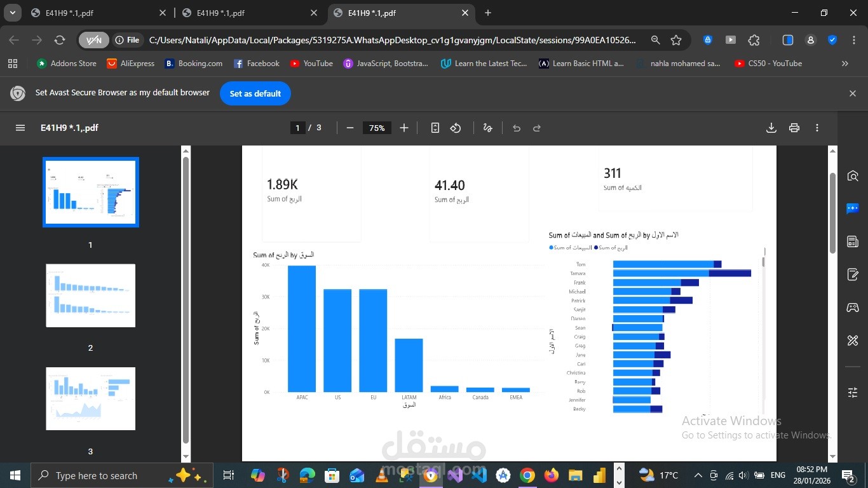Switch to the middle E41H9 PDF tab
This screenshot has width=868, height=488.
pyautogui.click(x=247, y=13)
